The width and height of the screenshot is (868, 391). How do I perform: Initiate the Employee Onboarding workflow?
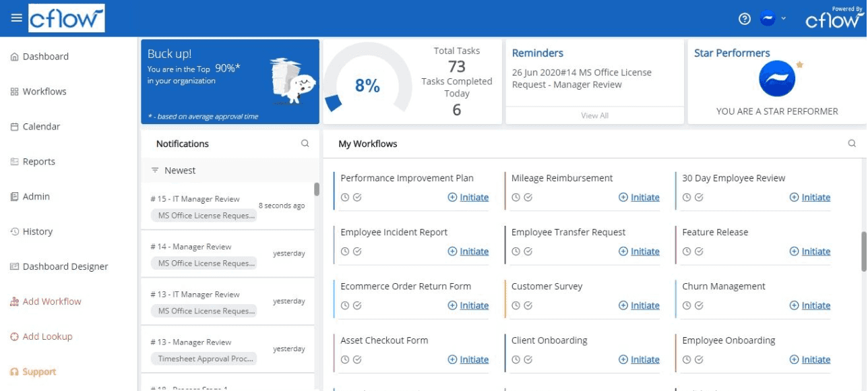(815, 359)
